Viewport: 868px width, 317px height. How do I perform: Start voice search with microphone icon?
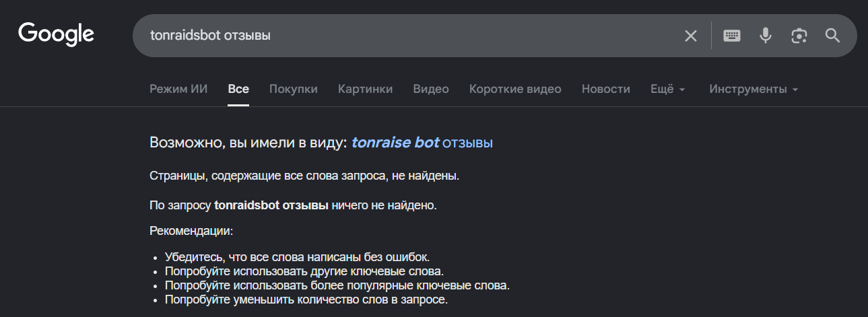coord(766,36)
